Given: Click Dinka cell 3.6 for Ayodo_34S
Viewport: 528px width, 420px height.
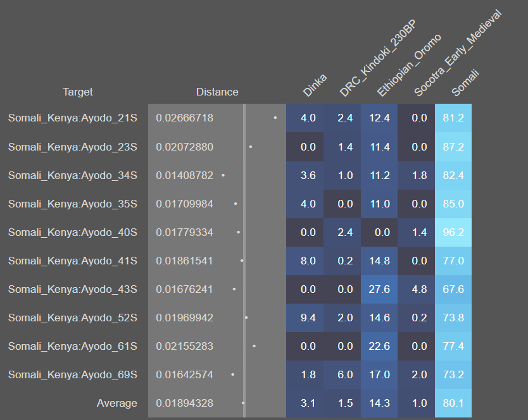Looking at the screenshot, I should 305,175.
